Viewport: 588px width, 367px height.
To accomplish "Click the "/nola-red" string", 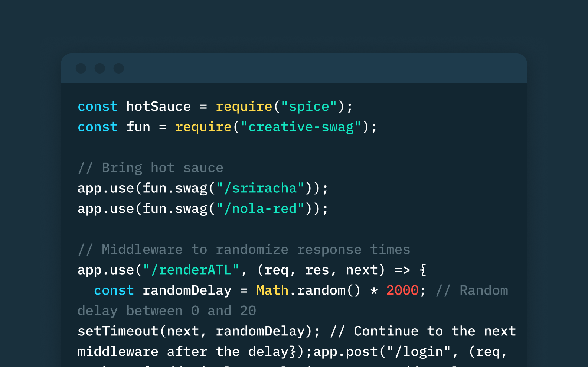I will 260,209.
